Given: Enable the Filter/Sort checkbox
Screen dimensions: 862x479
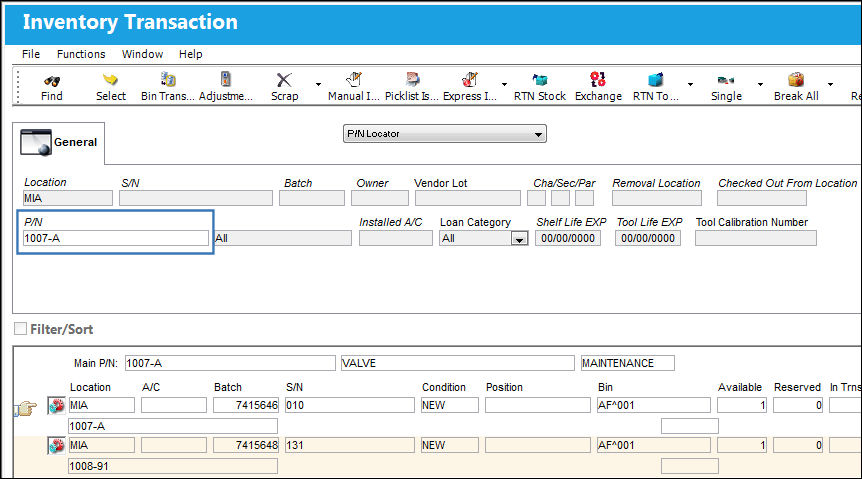Looking at the screenshot, I should pyautogui.click(x=20, y=329).
